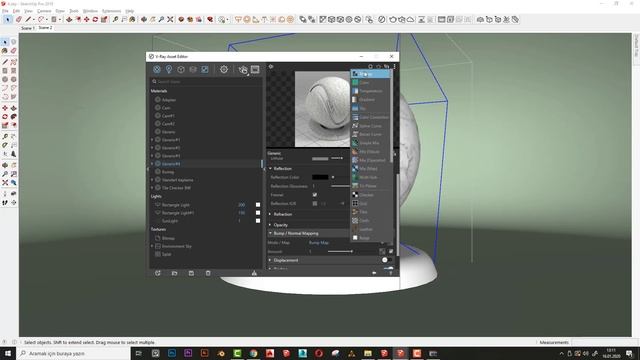Choose Checker from the texture list
The height and width of the screenshot is (360, 640).
pyautogui.click(x=371, y=195)
